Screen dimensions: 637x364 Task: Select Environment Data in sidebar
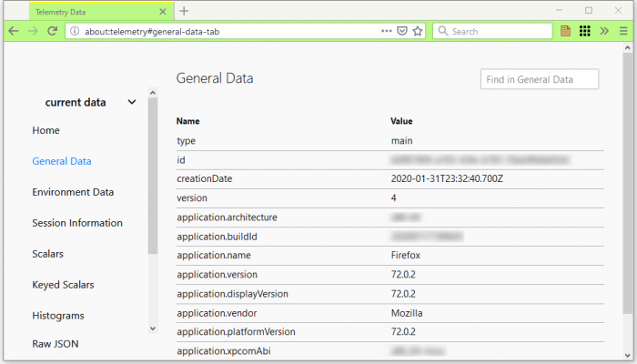click(x=73, y=192)
